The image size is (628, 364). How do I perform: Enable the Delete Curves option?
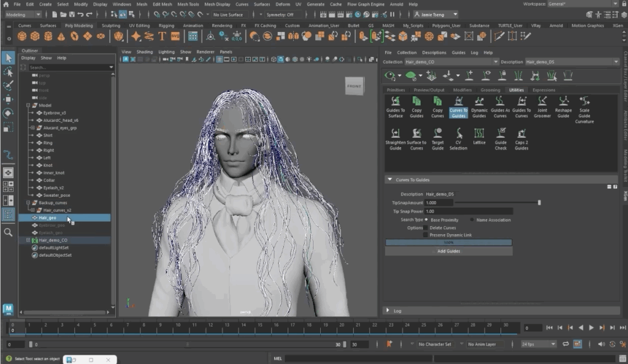point(426,227)
